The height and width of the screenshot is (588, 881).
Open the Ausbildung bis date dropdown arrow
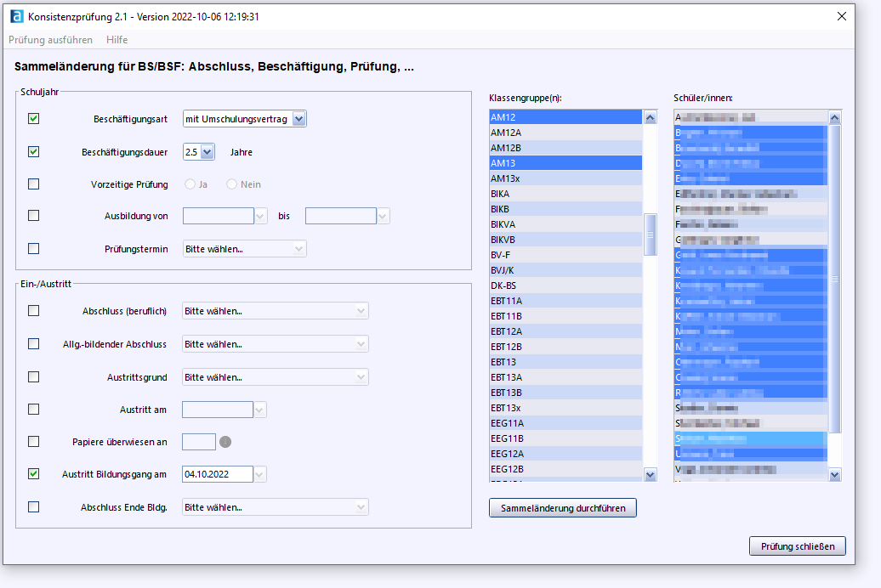(383, 216)
